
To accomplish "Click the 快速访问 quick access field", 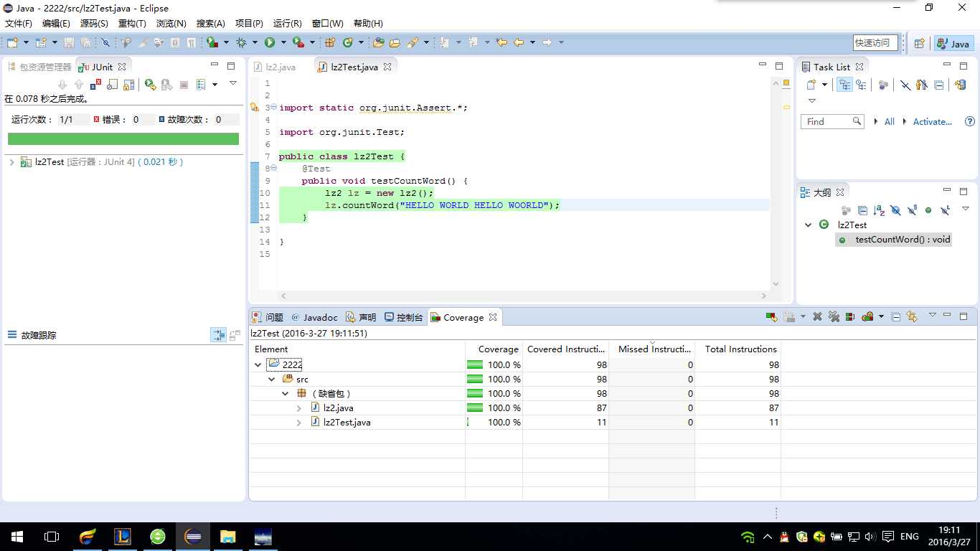I will click(875, 43).
